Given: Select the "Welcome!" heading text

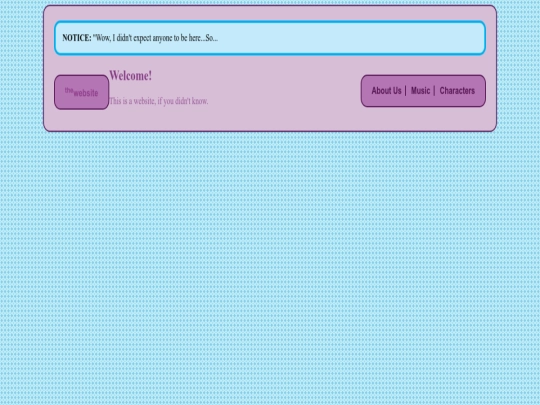Looking at the screenshot, I should click(131, 76).
